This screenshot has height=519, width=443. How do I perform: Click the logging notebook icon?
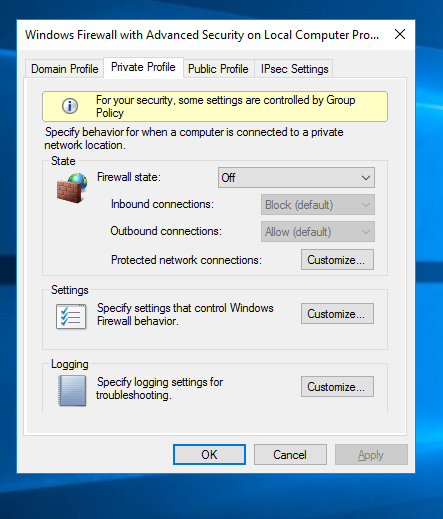point(72,391)
